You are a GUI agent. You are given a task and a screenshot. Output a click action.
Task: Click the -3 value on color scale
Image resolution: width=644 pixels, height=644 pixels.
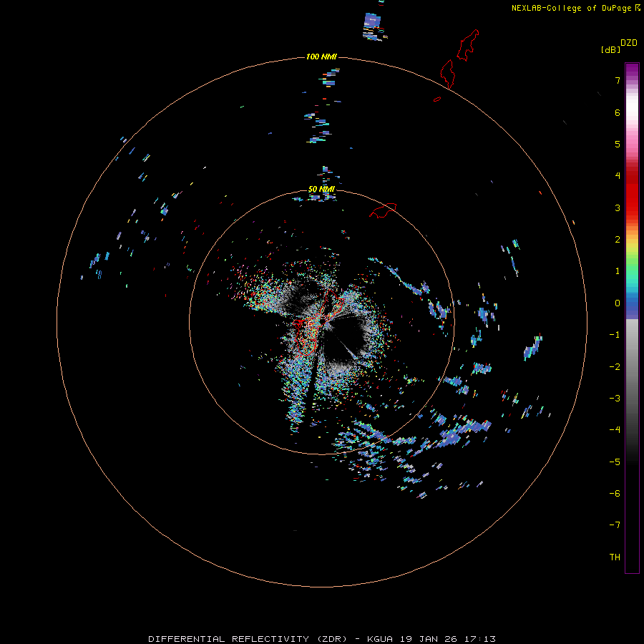pos(615,399)
